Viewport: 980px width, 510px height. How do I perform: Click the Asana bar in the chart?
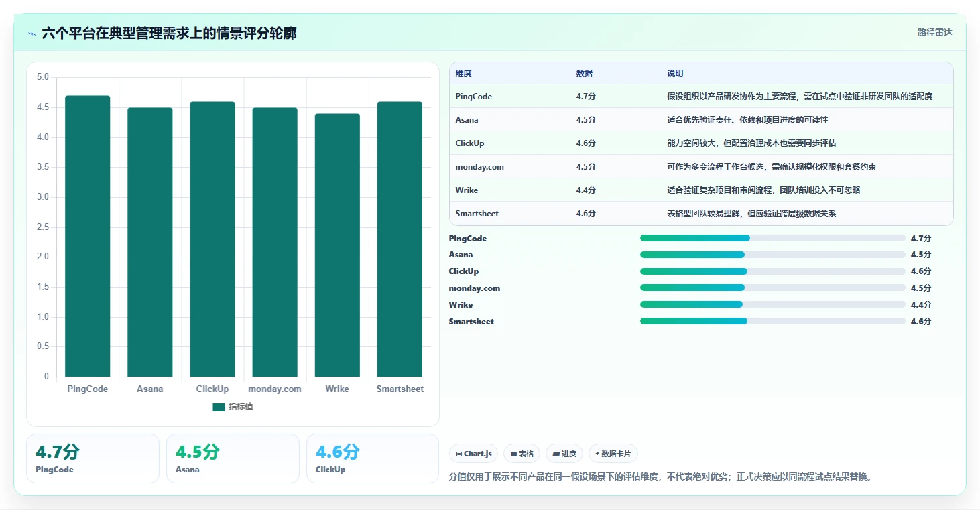tap(149, 242)
